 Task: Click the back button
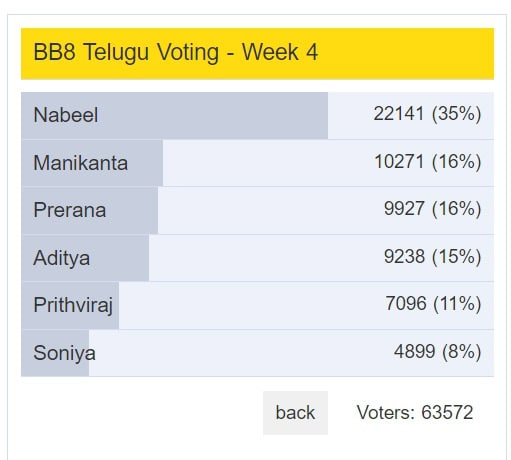[295, 413]
